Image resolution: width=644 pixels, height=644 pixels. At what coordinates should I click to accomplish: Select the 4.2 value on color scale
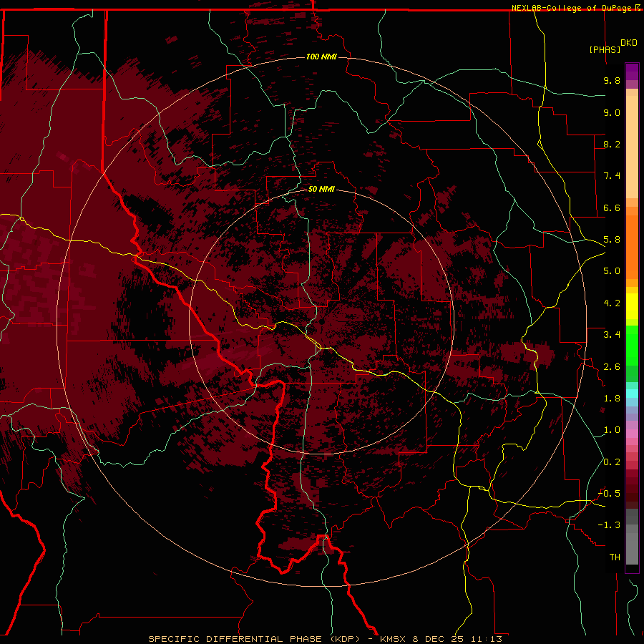[x=612, y=303]
